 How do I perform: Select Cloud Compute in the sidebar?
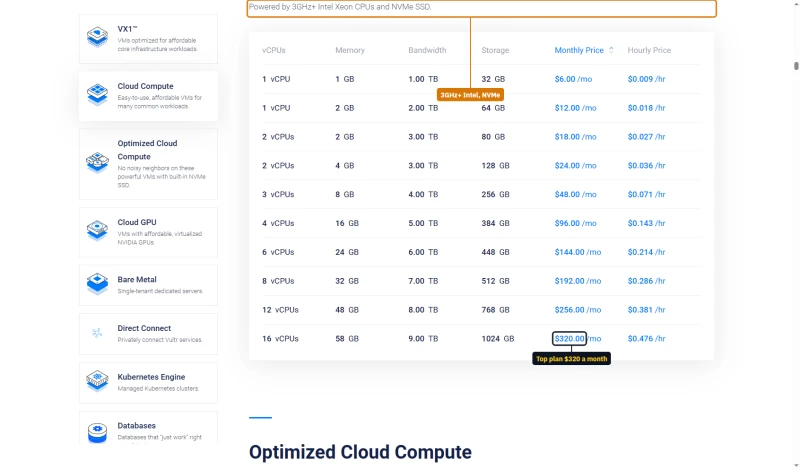coord(148,96)
